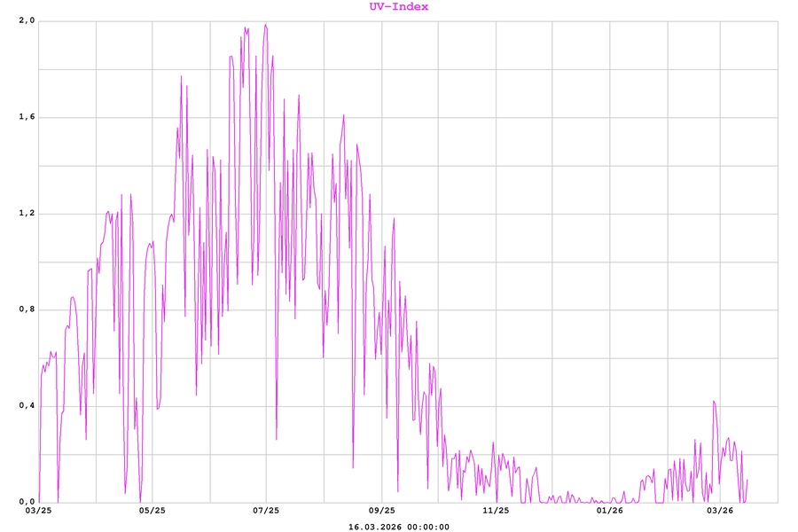Click the 16.03.2026 00:00:00 timestamp
798x532 pixels.
(x=398, y=527)
